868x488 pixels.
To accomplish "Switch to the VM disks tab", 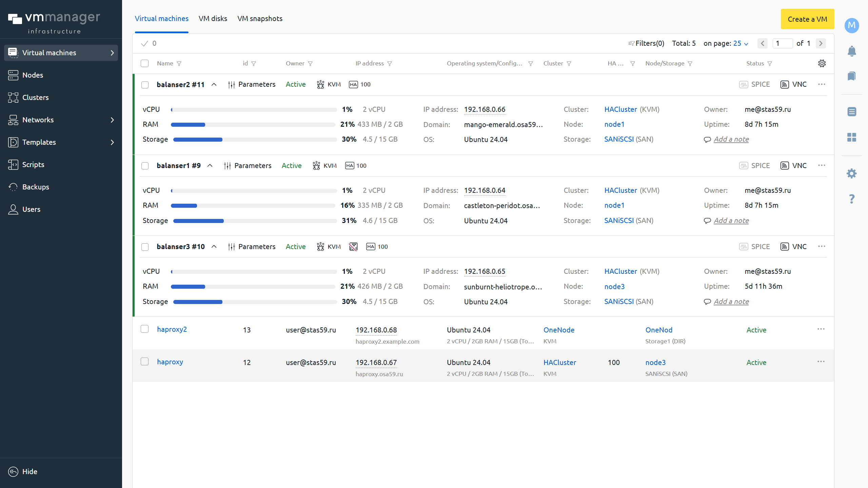I will (213, 19).
